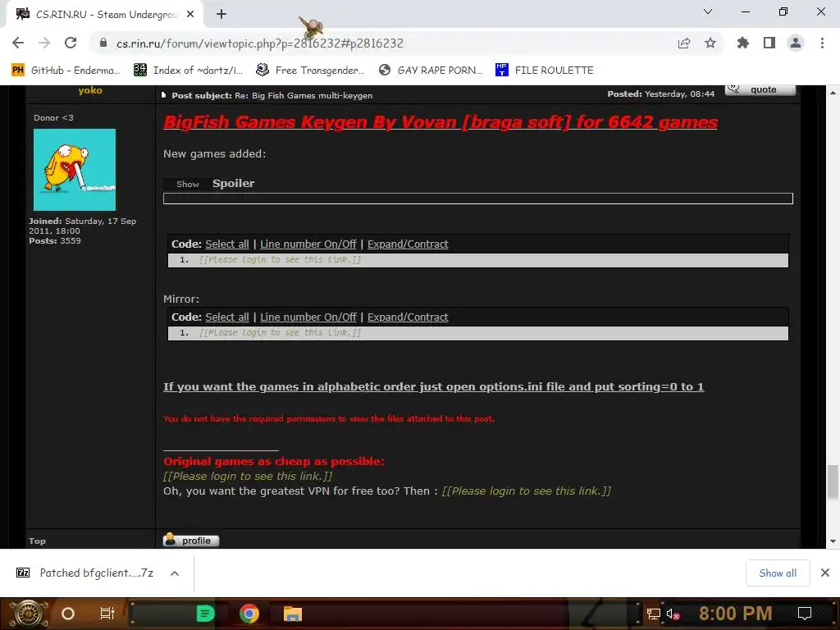Screen dimensions: 840x630
Task: Open the GitHub bookmark in the bookmarks bar
Action: (66, 71)
